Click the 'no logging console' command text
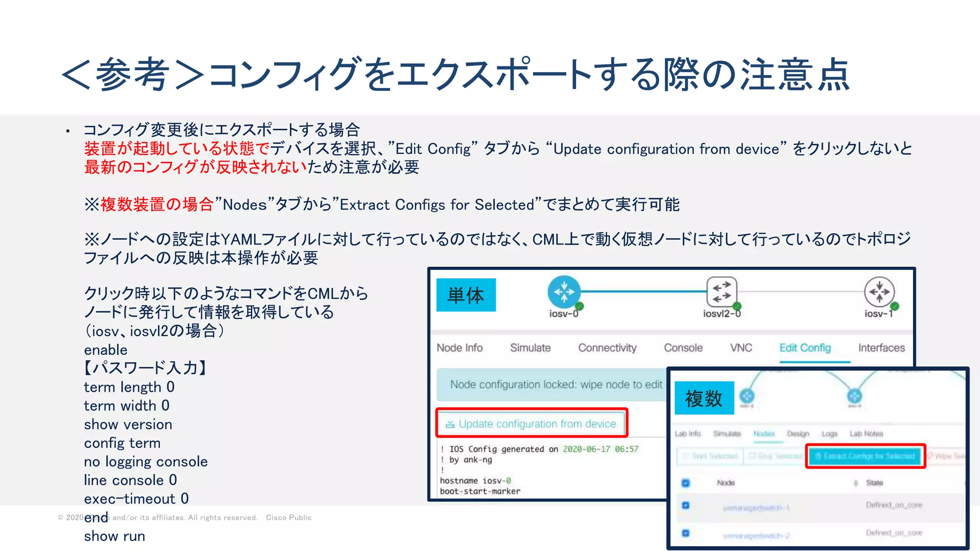The width and height of the screenshot is (980, 551). (146, 462)
